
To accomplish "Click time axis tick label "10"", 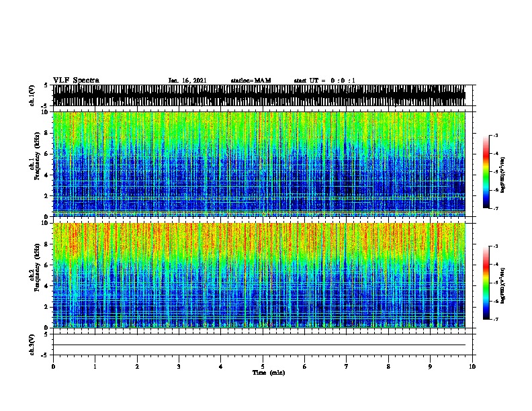I will 472,367.
